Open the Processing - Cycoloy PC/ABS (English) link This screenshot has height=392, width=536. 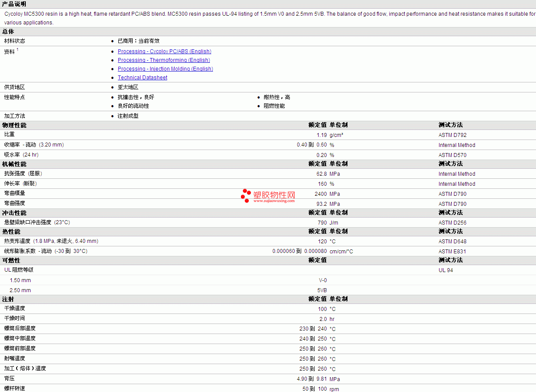click(x=165, y=51)
